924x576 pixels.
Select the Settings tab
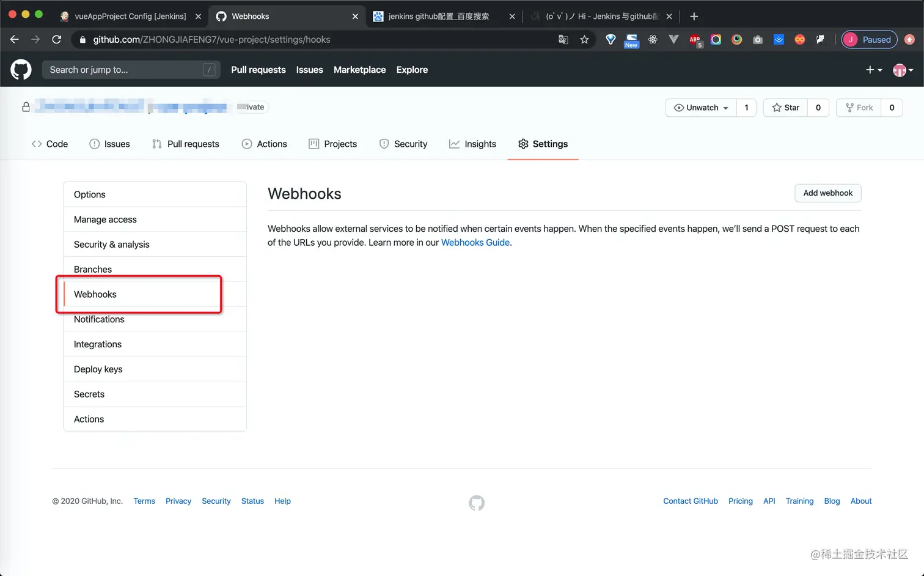tap(543, 144)
